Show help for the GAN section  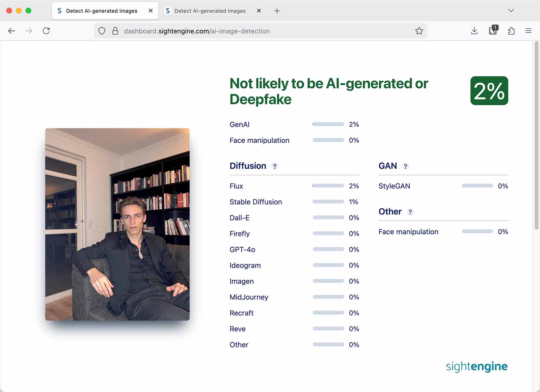point(405,166)
